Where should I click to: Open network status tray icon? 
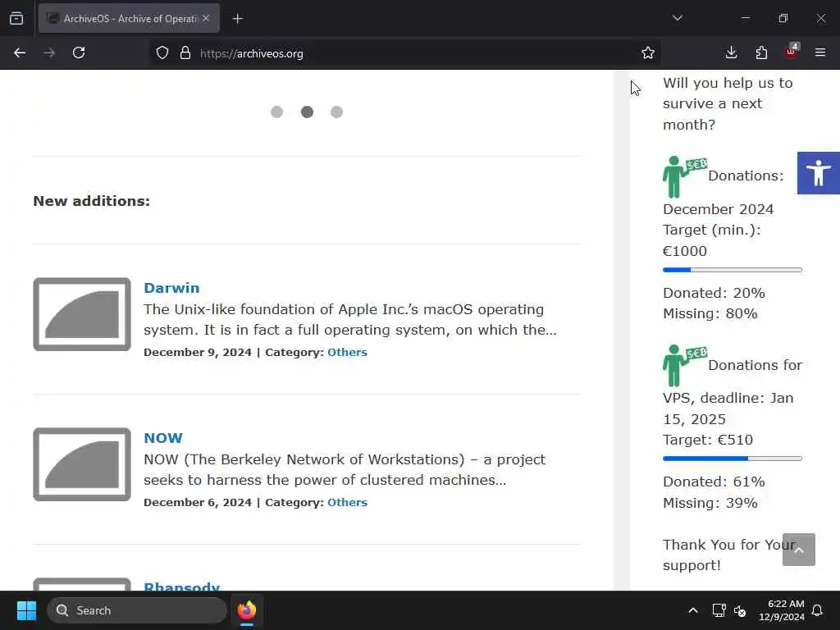pos(719,610)
